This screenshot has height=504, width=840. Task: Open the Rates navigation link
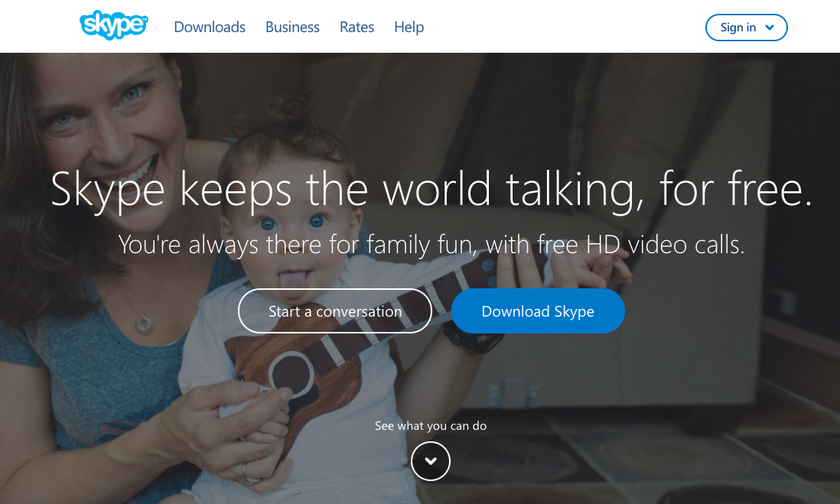(357, 28)
